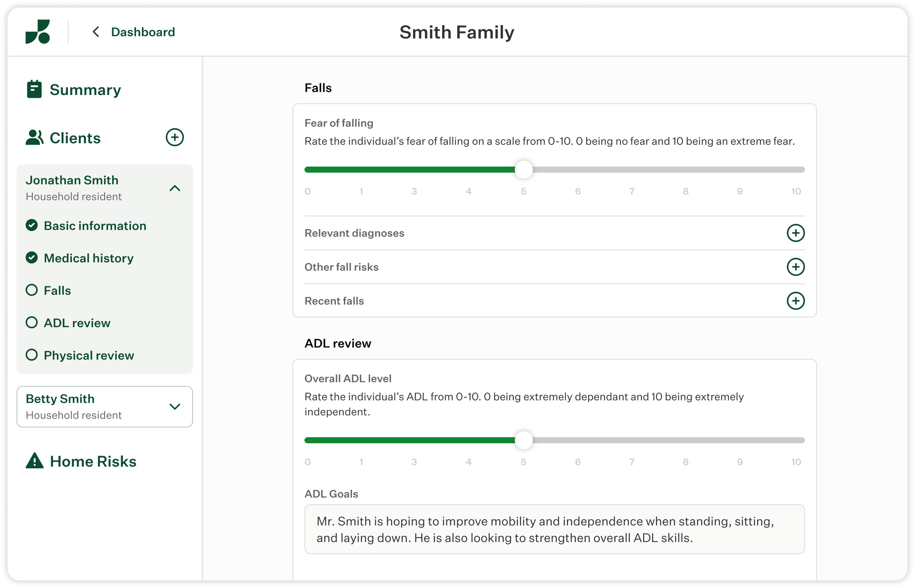The height and width of the screenshot is (588, 915).
Task: Go back to Dashboard link
Action: [143, 32]
